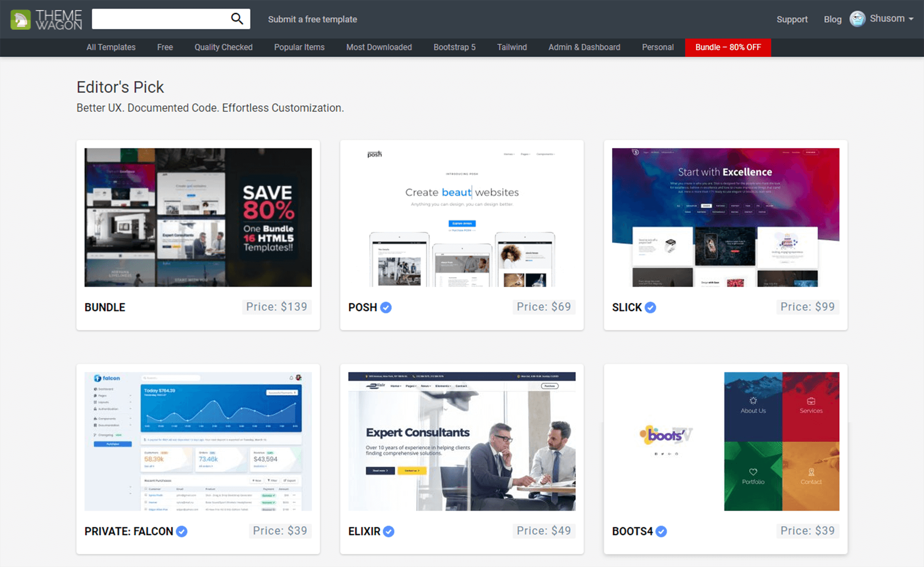Go to Most Downloaded templates
Image resolution: width=924 pixels, height=567 pixels.
pos(379,47)
